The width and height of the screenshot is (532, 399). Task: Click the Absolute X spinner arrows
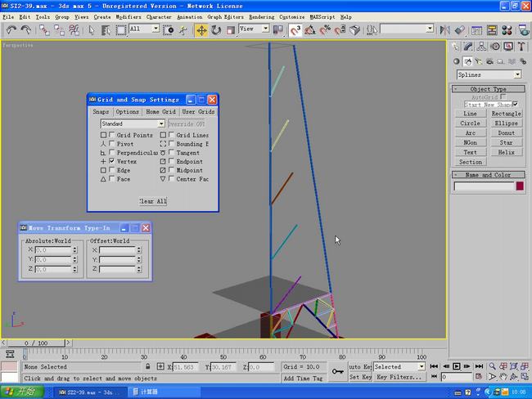[x=74, y=250]
